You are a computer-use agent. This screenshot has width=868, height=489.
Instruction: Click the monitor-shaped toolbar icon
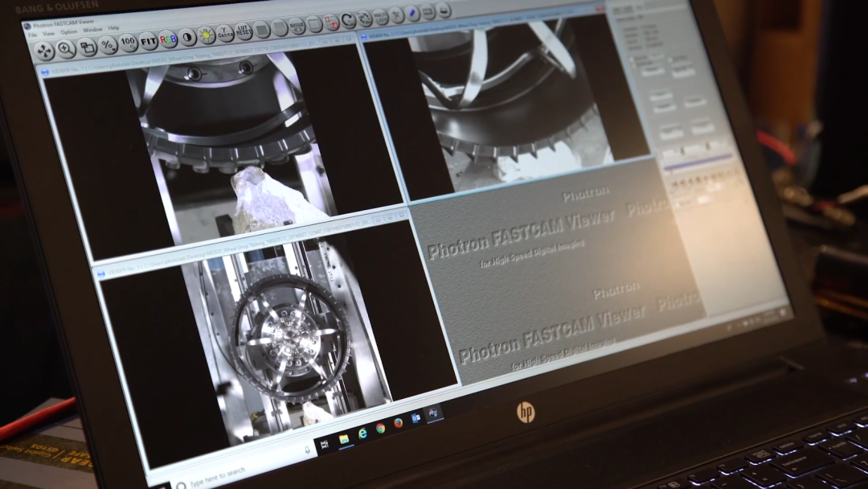pos(314,24)
